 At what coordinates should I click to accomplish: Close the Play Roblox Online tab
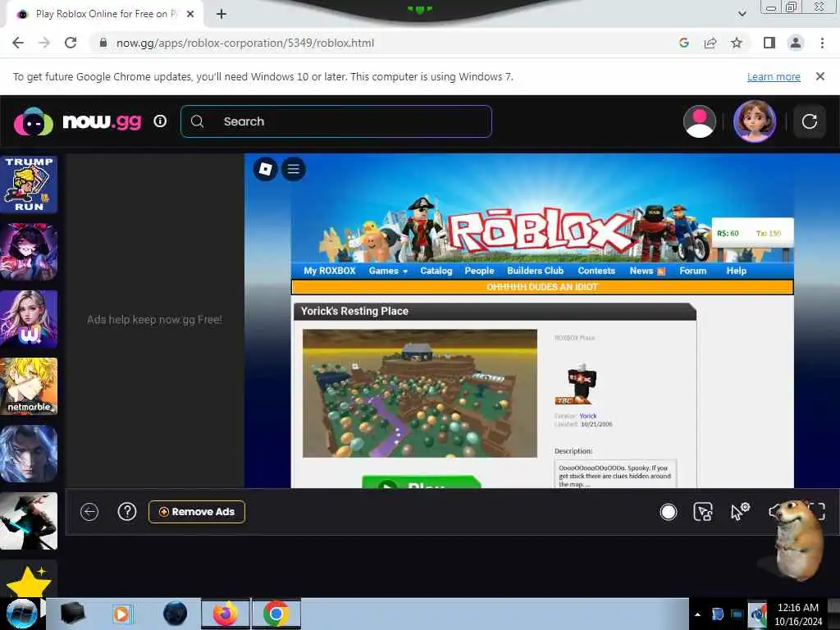click(x=190, y=14)
